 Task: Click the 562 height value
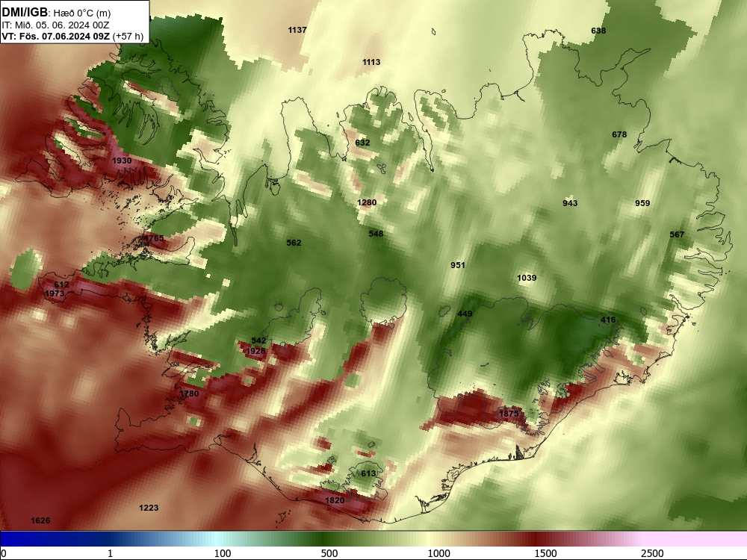click(x=294, y=243)
